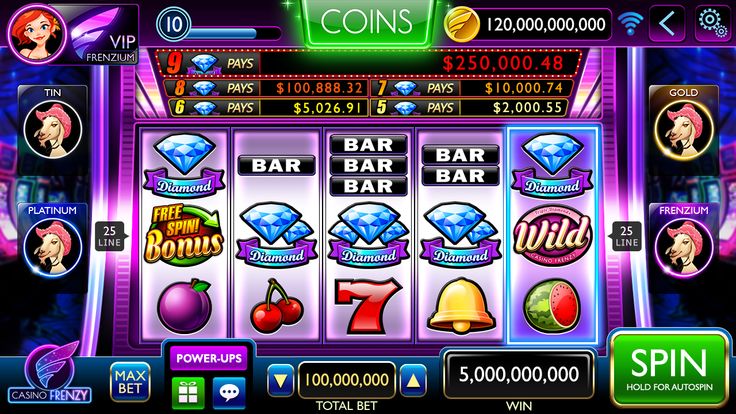This screenshot has width=736, height=414.
Task: Select the Gold goat icon
Action: point(684,130)
